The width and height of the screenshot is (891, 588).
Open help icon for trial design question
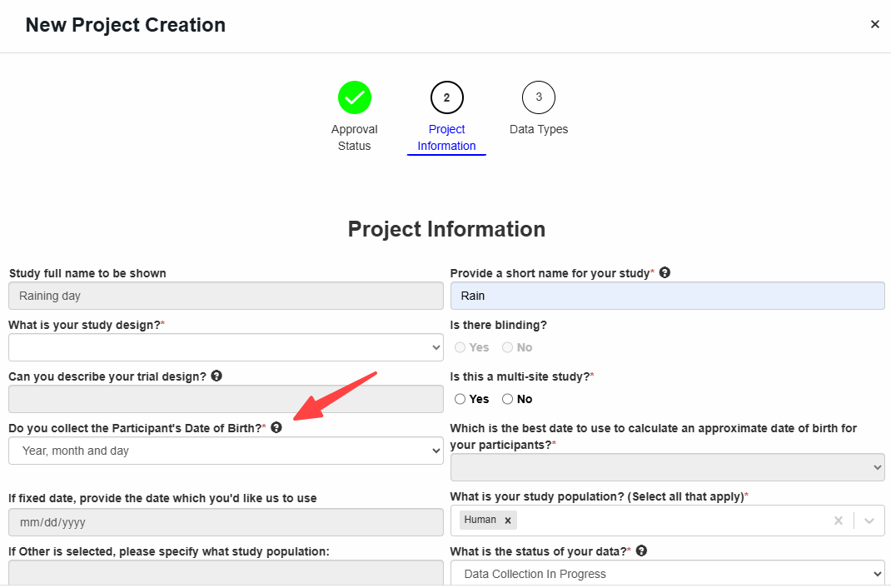click(217, 376)
